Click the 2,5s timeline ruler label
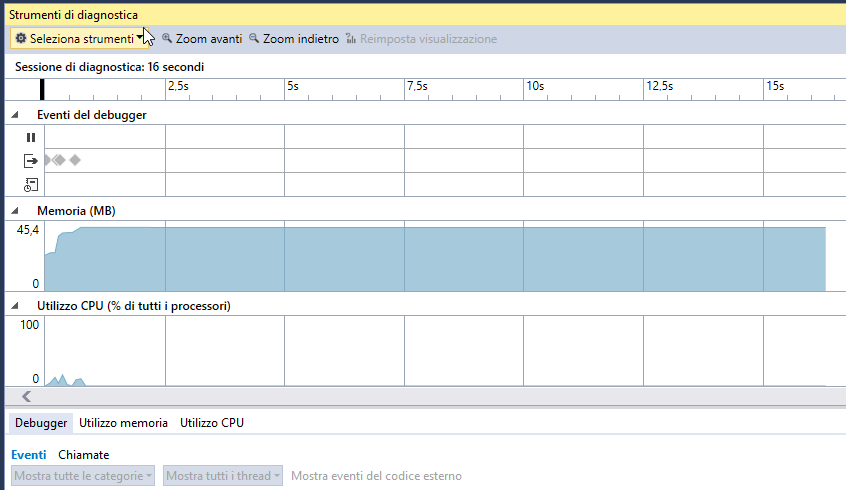The width and height of the screenshot is (846, 490). 178,86
